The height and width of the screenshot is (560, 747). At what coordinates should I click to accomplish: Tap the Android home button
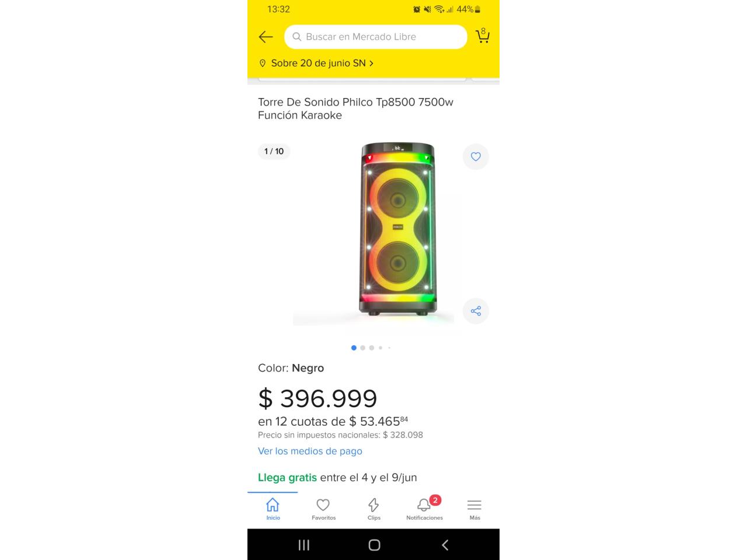[374, 545]
